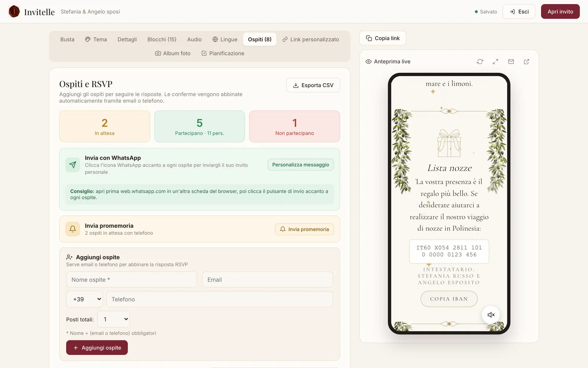Click the Aggiungi ospite button

pos(97,347)
